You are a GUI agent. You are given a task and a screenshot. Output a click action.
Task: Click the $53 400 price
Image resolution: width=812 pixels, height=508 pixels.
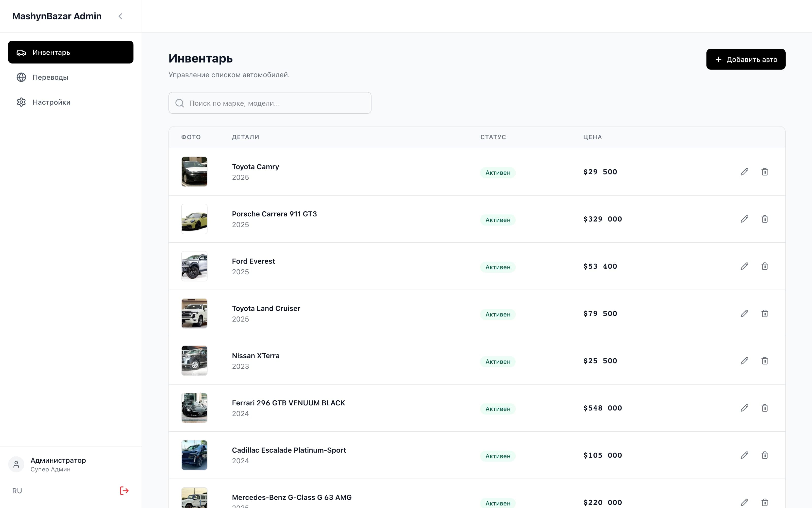[600, 266]
